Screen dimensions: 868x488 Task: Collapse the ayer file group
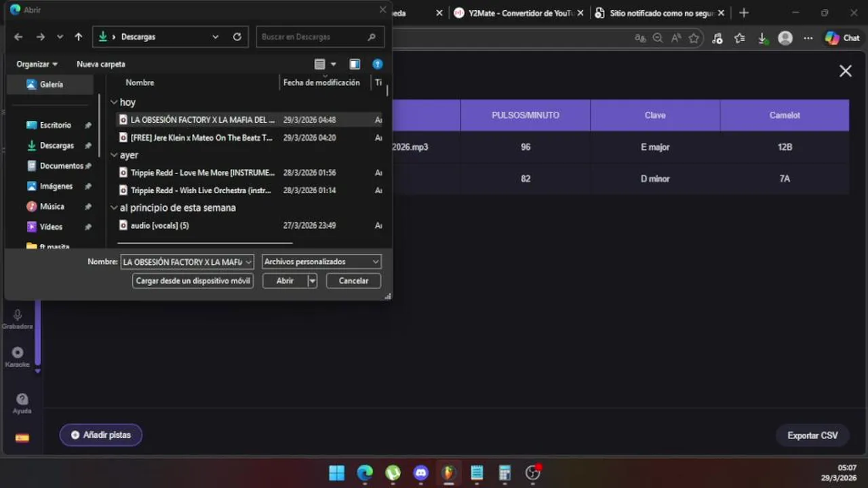tap(114, 155)
